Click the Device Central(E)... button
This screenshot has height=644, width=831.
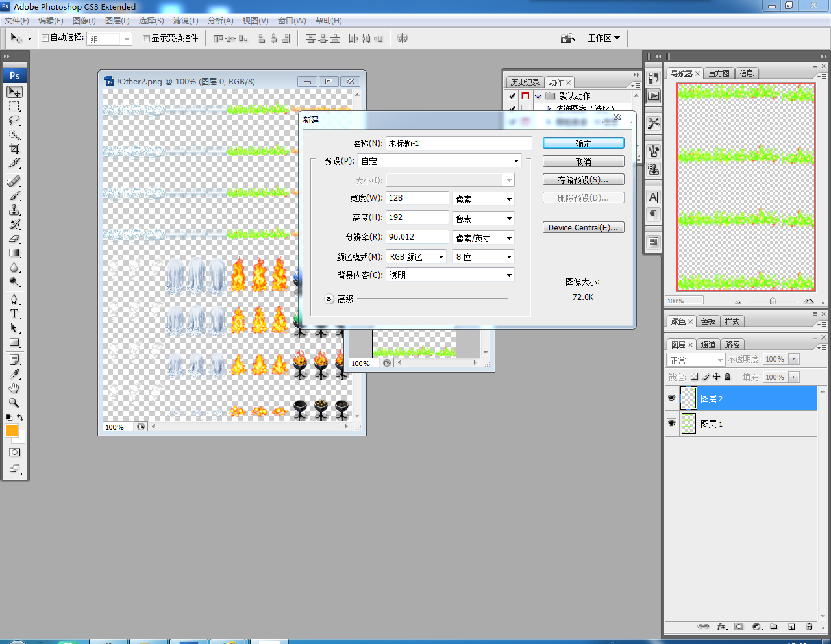[584, 227]
